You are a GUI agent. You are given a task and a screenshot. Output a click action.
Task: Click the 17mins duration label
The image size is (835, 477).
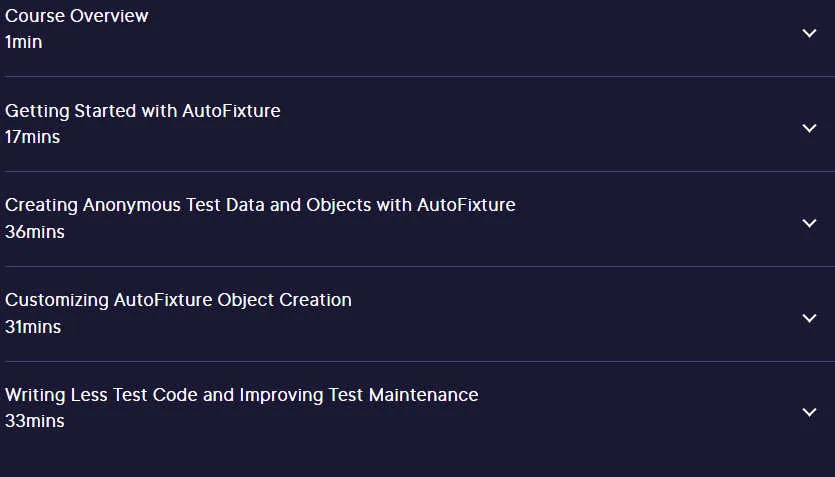click(32, 137)
